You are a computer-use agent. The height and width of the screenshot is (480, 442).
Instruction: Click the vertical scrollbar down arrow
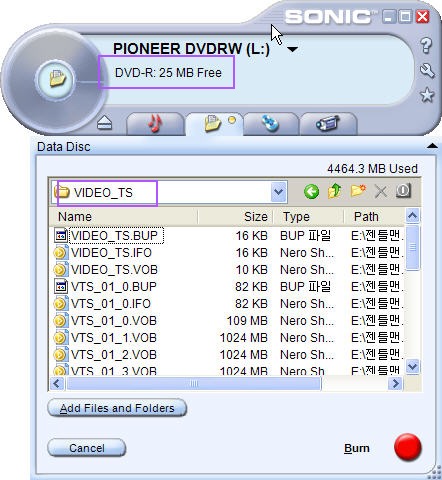413,367
